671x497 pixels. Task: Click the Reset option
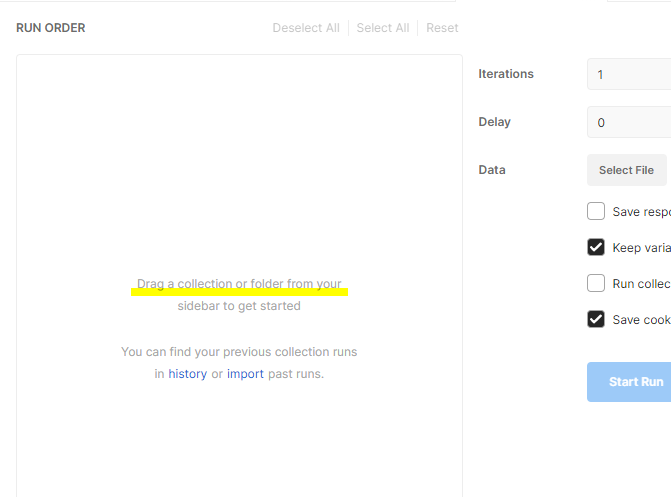point(442,28)
